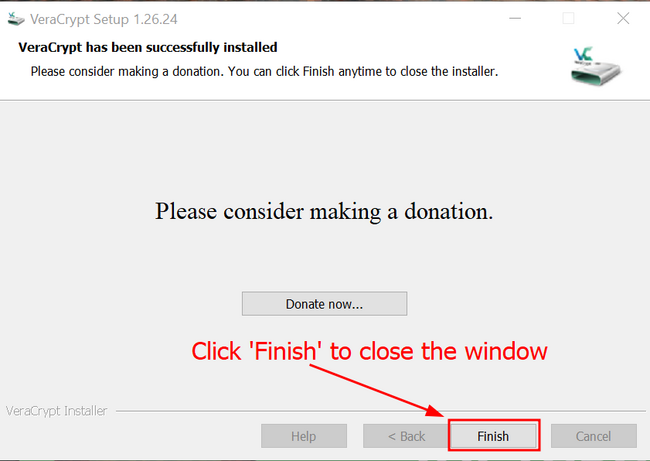The image size is (650, 461).
Task: Click the 'VeraCrypt Setup 1.26.24' title text
Action: coord(104,19)
